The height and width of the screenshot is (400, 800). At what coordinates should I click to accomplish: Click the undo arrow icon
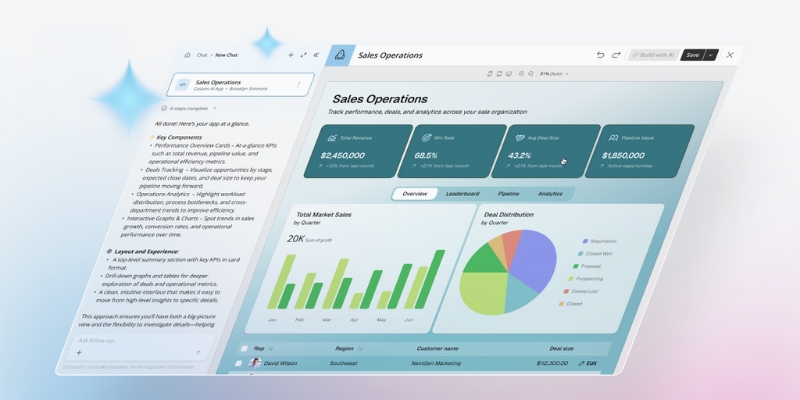pos(600,55)
